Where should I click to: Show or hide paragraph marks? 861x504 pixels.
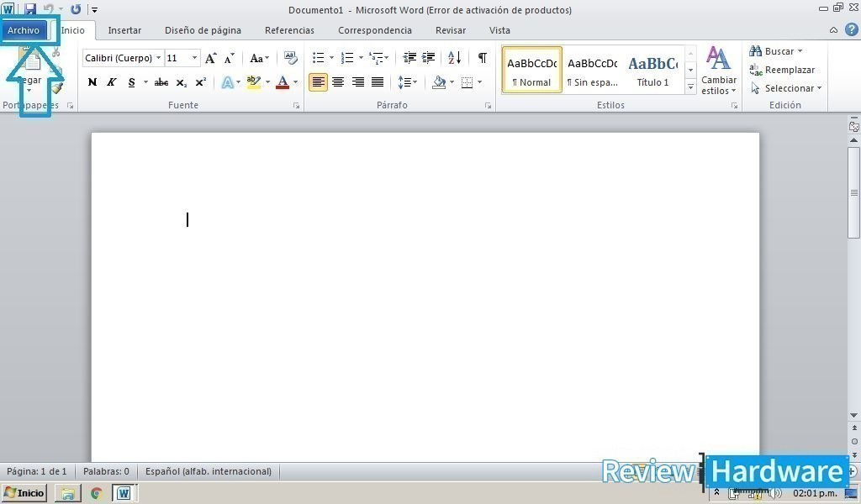(x=482, y=58)
